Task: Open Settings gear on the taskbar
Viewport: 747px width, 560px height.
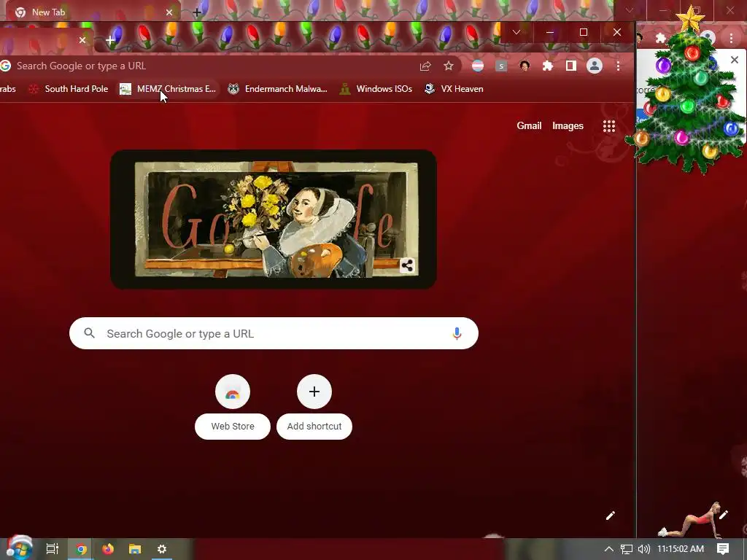Action: pos(162,549)
